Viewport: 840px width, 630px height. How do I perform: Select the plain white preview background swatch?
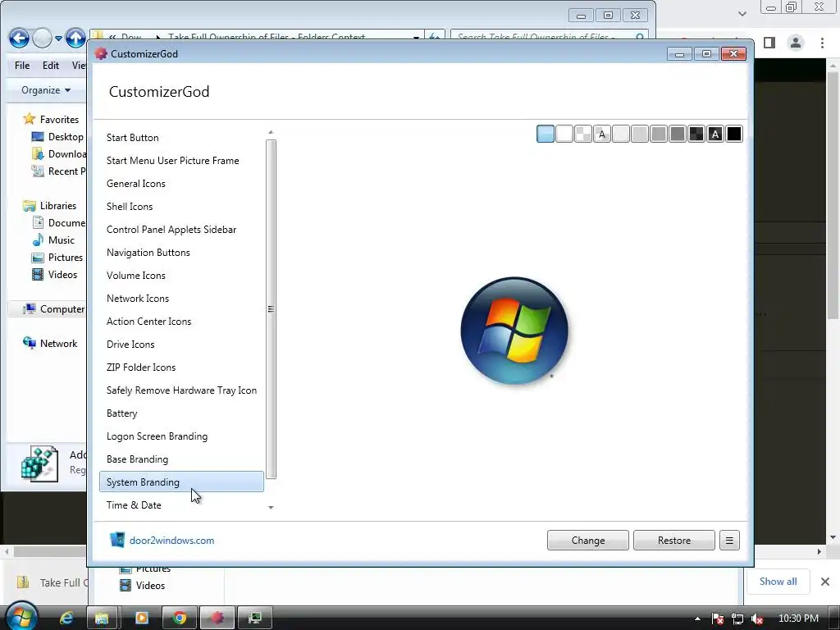pos(564,134)
